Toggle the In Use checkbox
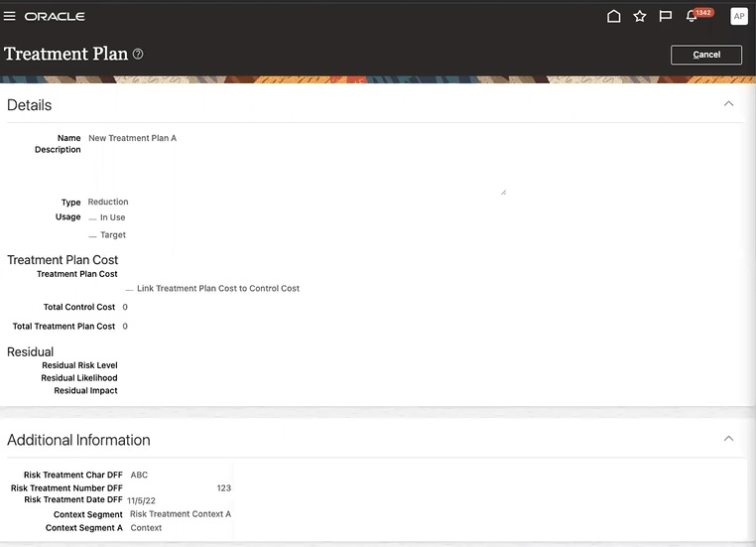The height and width of the screenshot is (547, 756). 92,217
